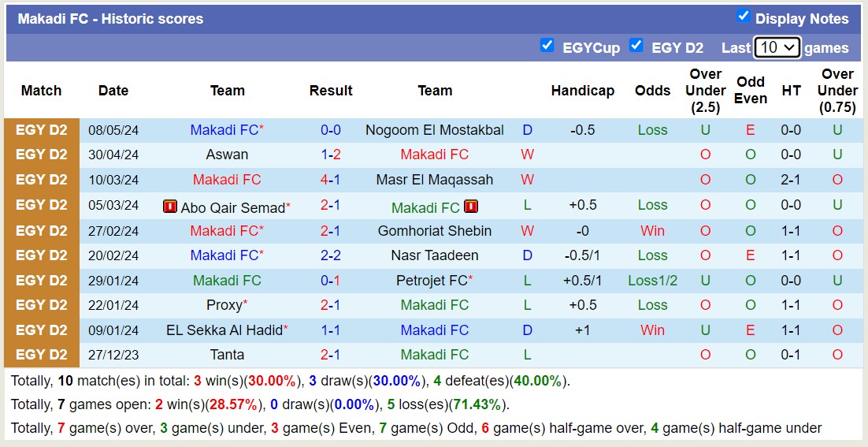The height and width of the screenshot is (447, 868).
Task: Open the Proxy team link
Action: (x=224, y=305)
